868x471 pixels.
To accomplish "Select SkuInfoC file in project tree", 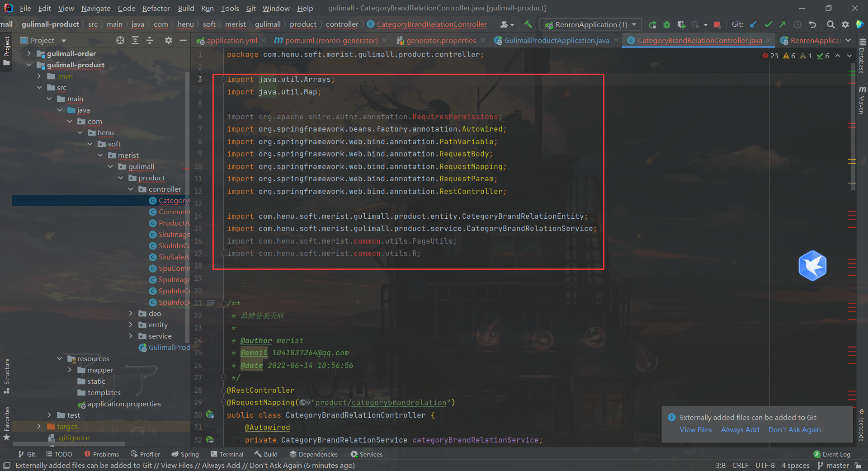I will tap(170, 245).
